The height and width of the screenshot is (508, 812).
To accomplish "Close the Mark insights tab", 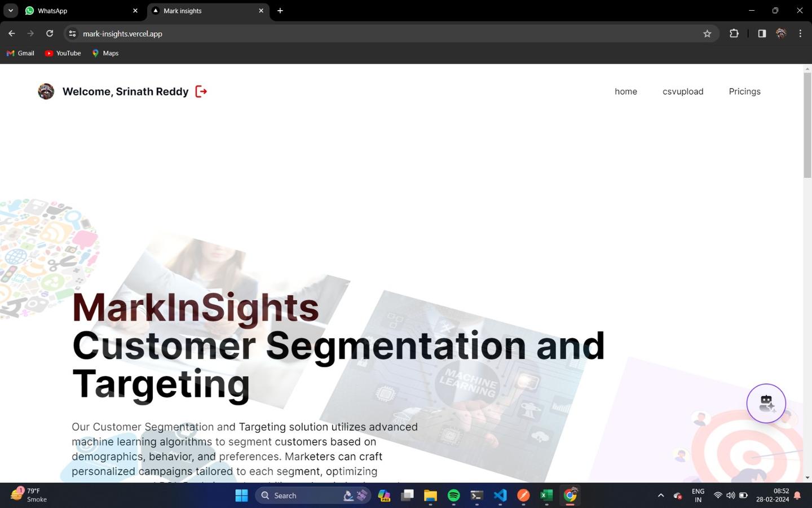I will click(261, 11).
